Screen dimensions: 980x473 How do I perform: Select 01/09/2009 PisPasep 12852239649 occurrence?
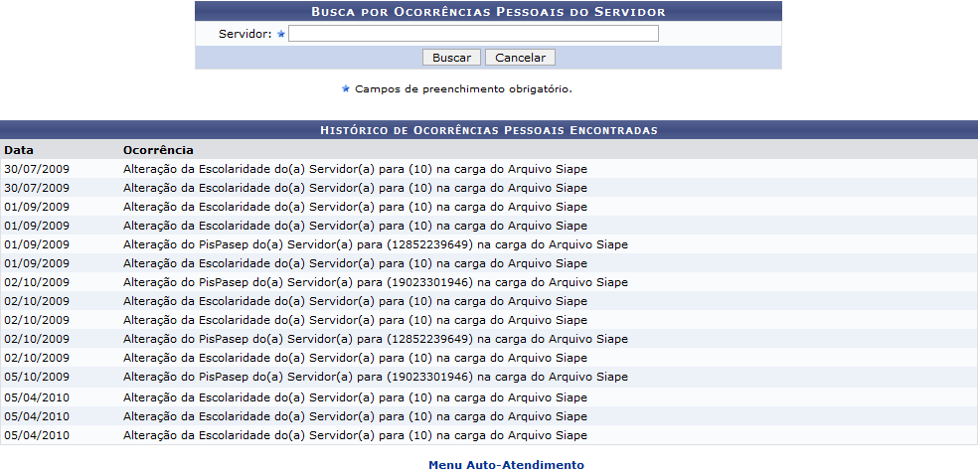[375, 244]
